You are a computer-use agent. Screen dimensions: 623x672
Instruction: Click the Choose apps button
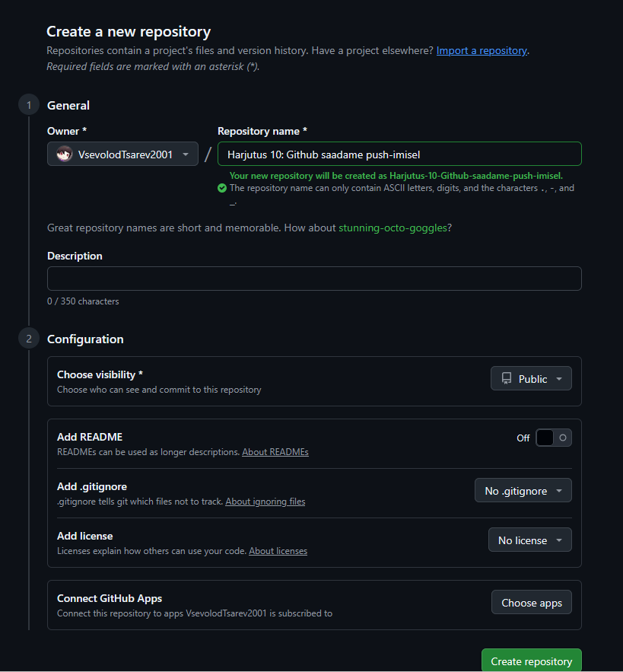point(531,603)
